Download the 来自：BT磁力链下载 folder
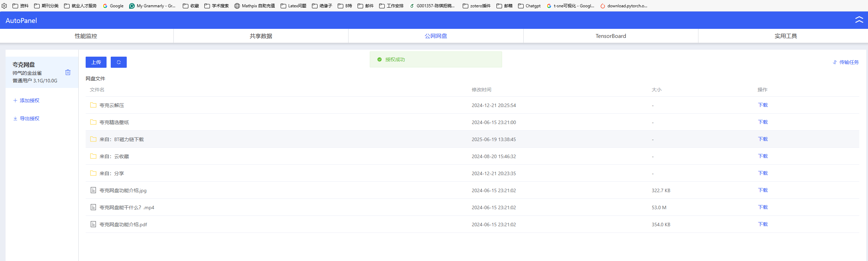This screenshot has width=868, height=261. 763,139
